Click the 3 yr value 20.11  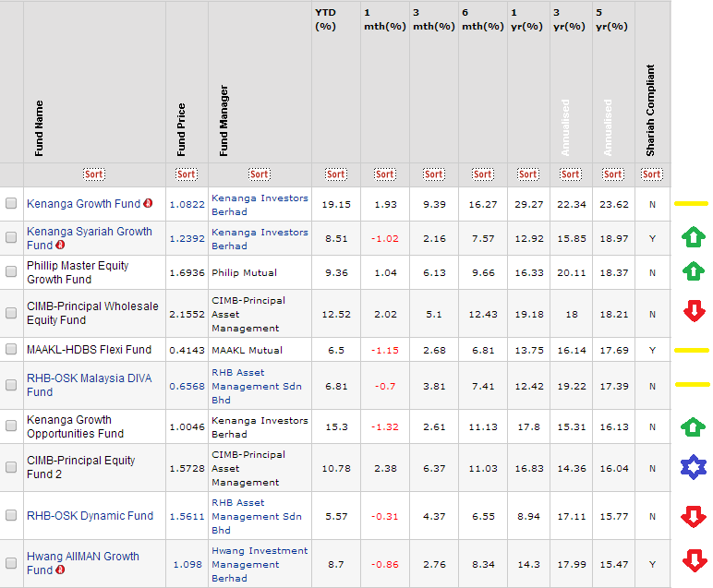pyautogui.click(x=571, y=272)
